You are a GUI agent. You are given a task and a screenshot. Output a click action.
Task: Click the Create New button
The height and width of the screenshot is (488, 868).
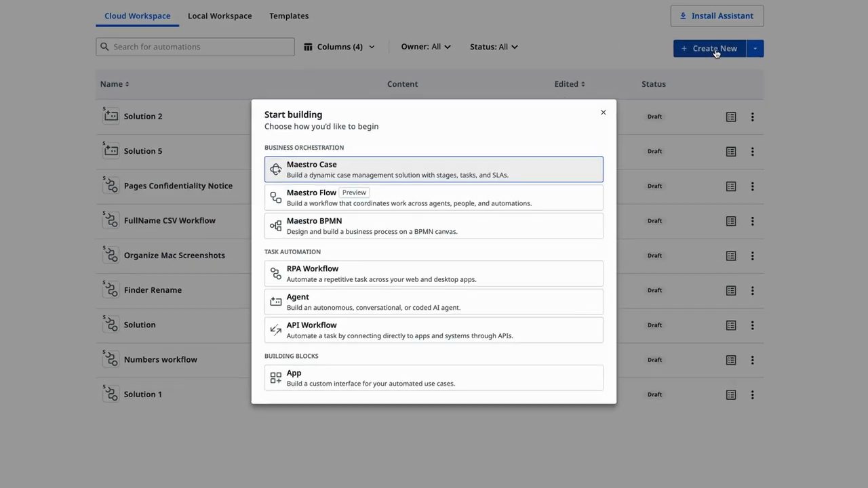tap(709, 48)
